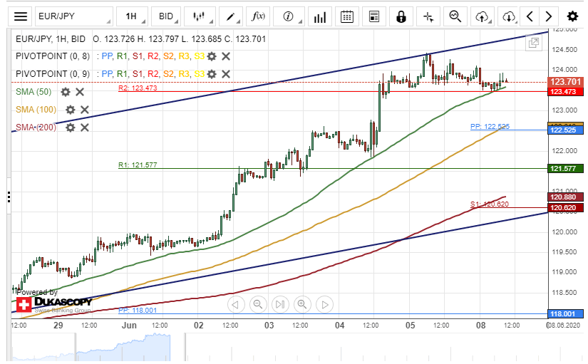Remove the SMA (200) indicator
This screenshot has height=364, width=588.
(84, 128)
